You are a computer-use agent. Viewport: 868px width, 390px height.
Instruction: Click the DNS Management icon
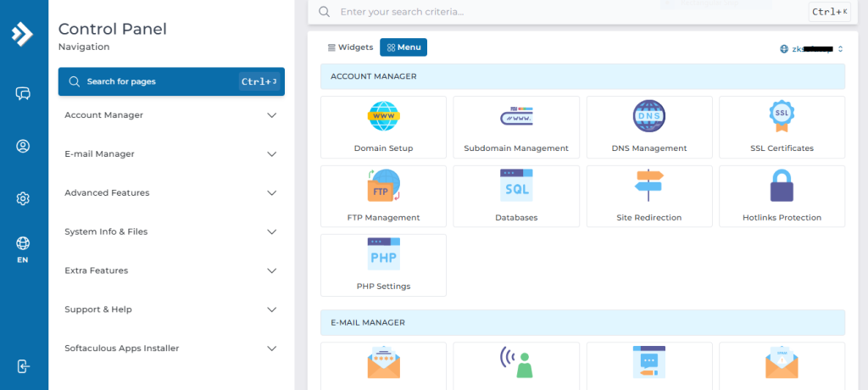point(648,115)
